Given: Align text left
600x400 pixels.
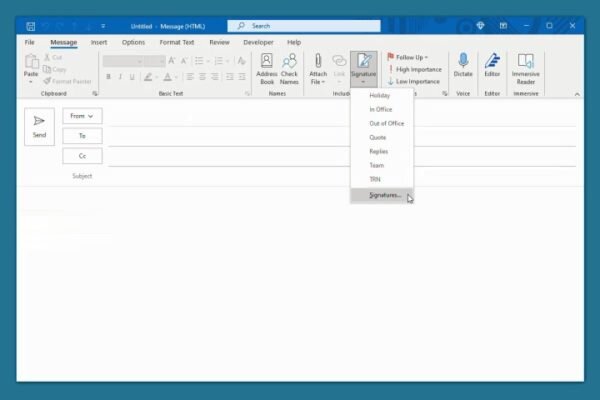Looking at the screenshot, I should coord(190,77).
